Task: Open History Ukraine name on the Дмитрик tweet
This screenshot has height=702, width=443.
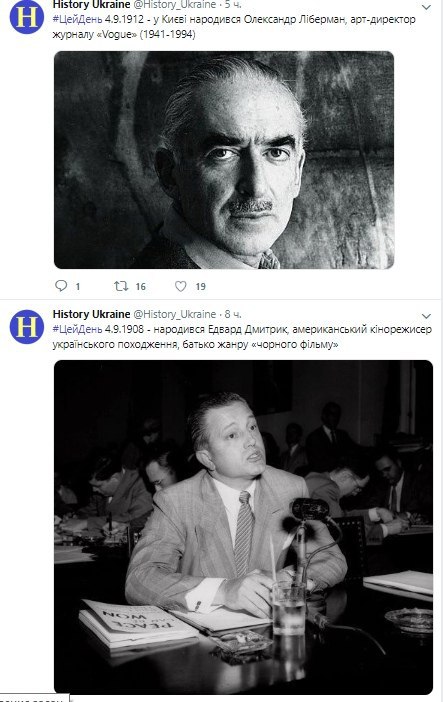Action: [x=91, y=314]
